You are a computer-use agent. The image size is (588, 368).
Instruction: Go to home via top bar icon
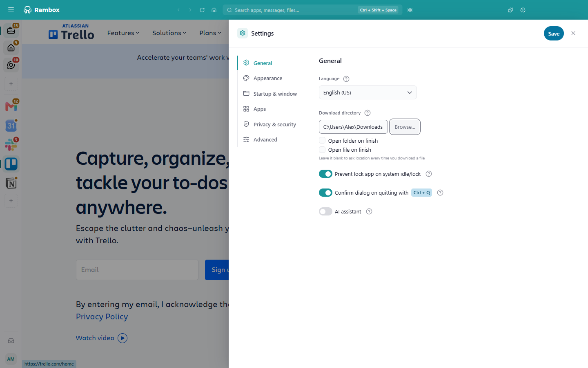214,10
